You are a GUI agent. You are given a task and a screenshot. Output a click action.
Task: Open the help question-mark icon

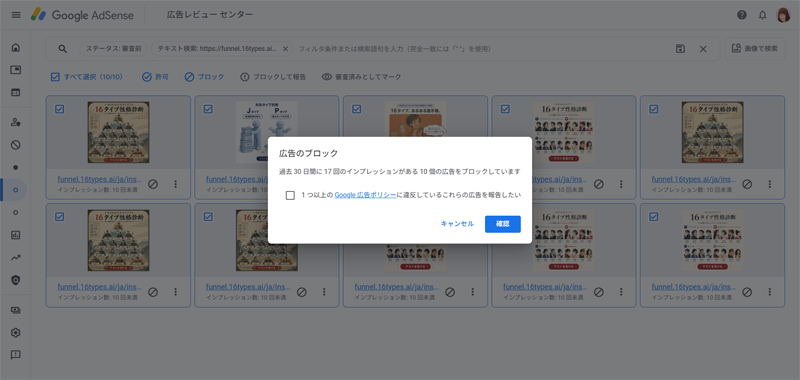742,15
